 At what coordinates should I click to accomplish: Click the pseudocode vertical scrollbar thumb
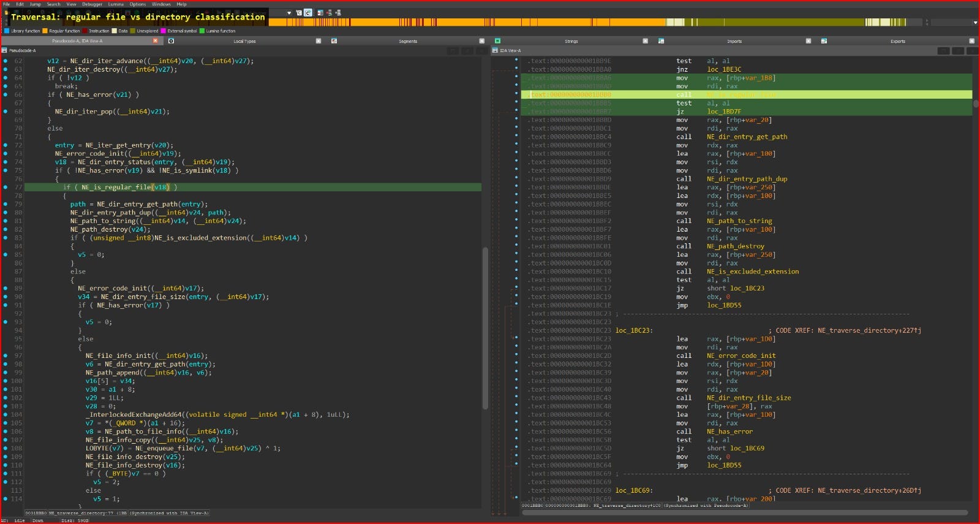(x=485, y=328)
